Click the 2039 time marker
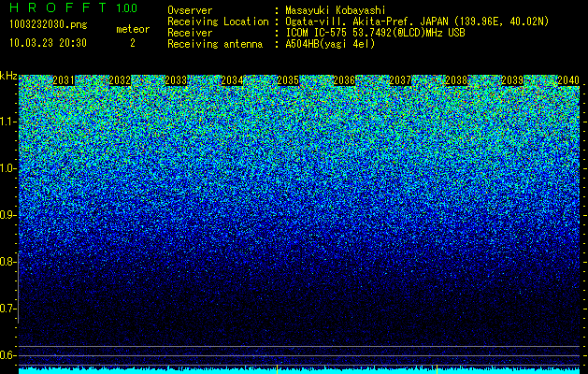This screenshot has height=374, width=588. click(x=512, y=80)
